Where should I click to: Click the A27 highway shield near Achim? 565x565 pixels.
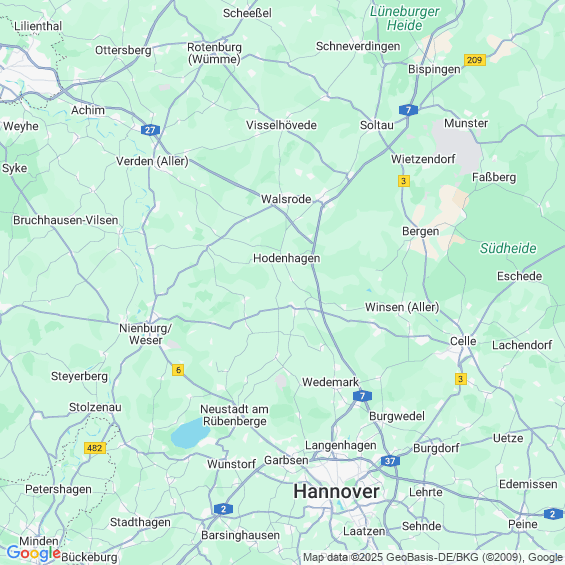[x=150, y=130]
